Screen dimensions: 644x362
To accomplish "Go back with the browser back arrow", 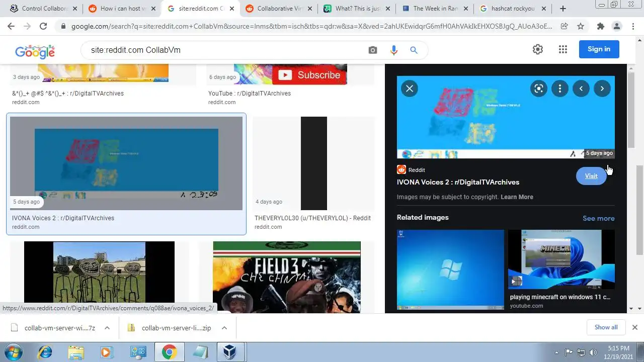I will (x=12, y=27).
